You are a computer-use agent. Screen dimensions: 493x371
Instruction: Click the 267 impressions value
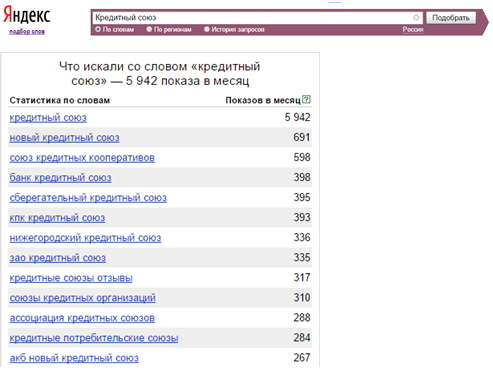pyautogui.click(x=302, y=357)
